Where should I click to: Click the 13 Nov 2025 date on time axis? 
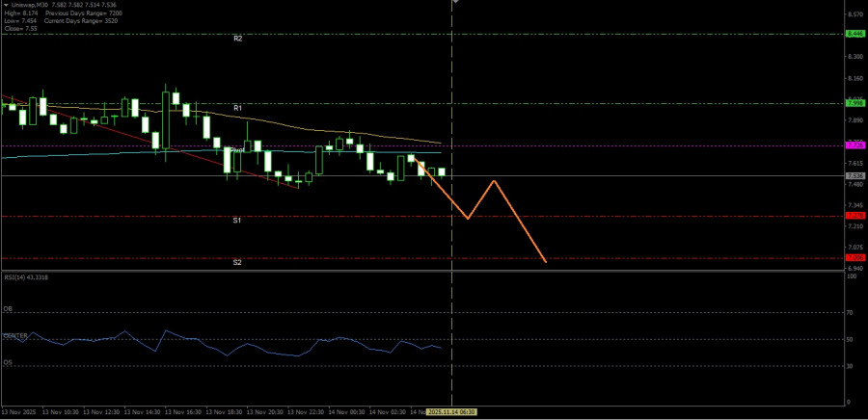click(x=19, y=411)
